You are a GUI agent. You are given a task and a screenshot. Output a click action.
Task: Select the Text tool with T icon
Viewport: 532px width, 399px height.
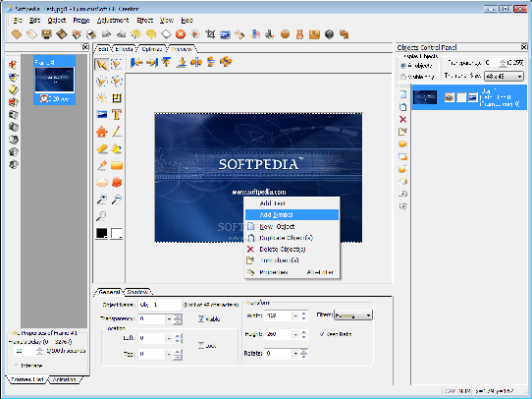tap(117, 115)
